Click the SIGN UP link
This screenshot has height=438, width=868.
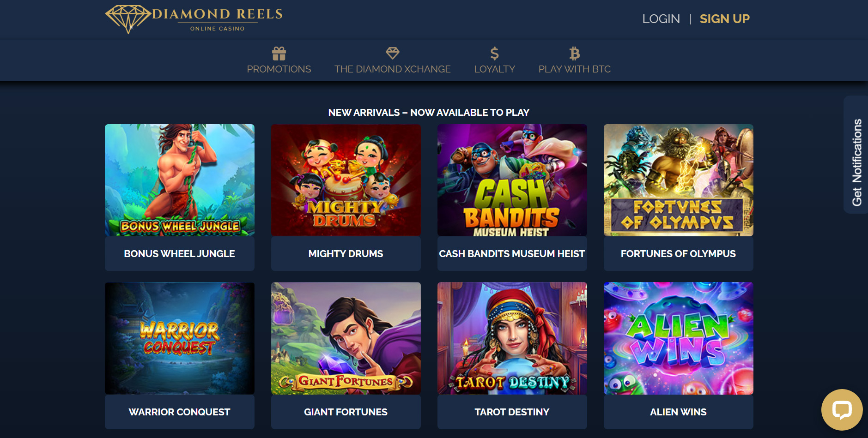(724, 19)
